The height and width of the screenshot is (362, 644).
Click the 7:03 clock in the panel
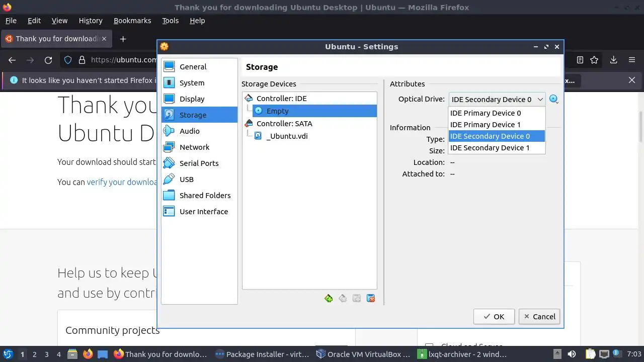point(634,354)
